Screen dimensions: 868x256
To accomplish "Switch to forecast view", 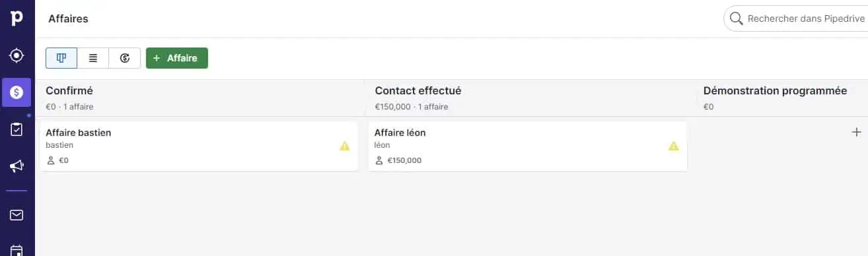I will point(125,58).
